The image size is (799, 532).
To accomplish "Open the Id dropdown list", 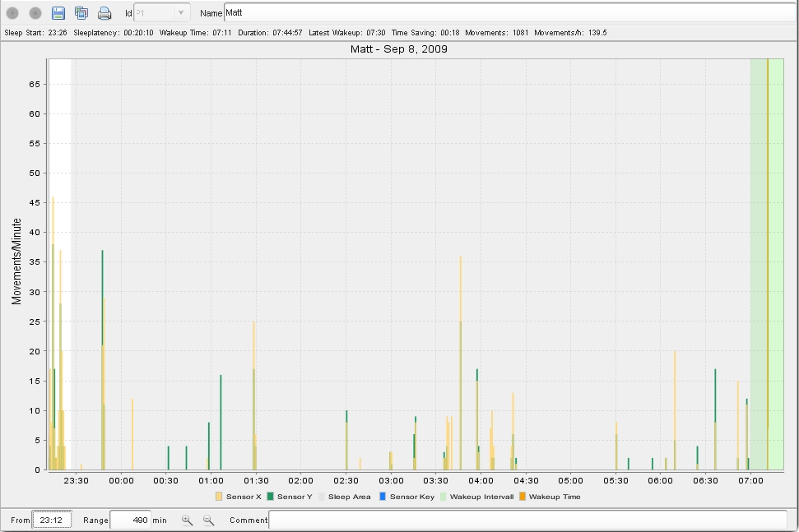I will [x=181, y=12].
